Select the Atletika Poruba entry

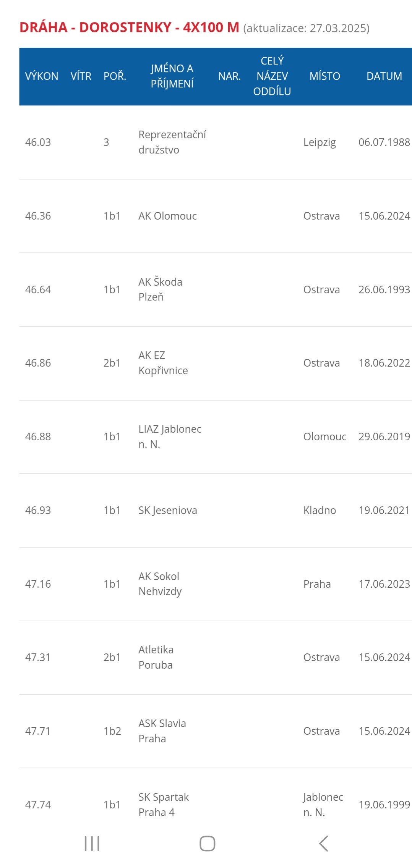pos(156,657)
